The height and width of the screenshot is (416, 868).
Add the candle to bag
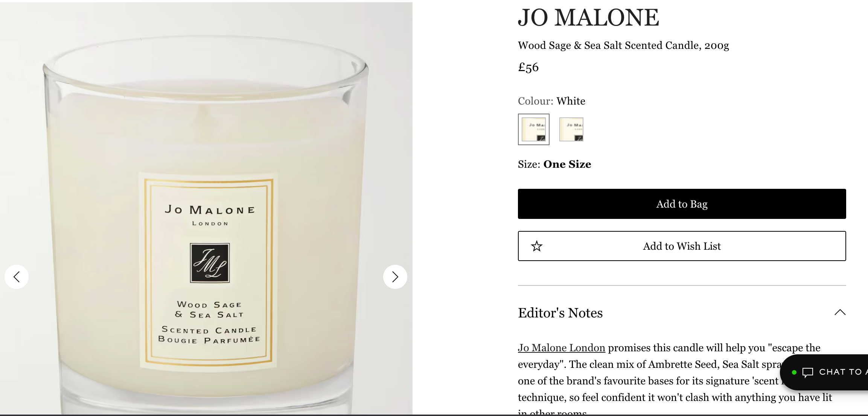[682, 204]
